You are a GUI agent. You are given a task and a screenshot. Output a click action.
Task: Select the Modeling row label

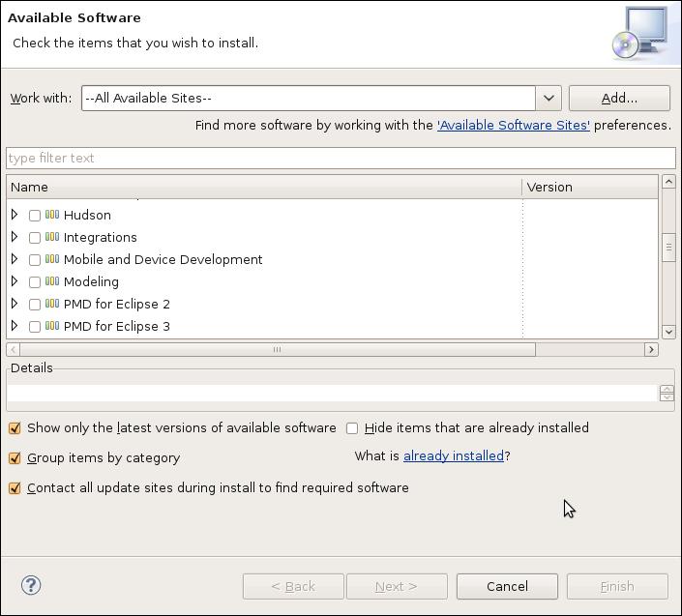(91, 281)
